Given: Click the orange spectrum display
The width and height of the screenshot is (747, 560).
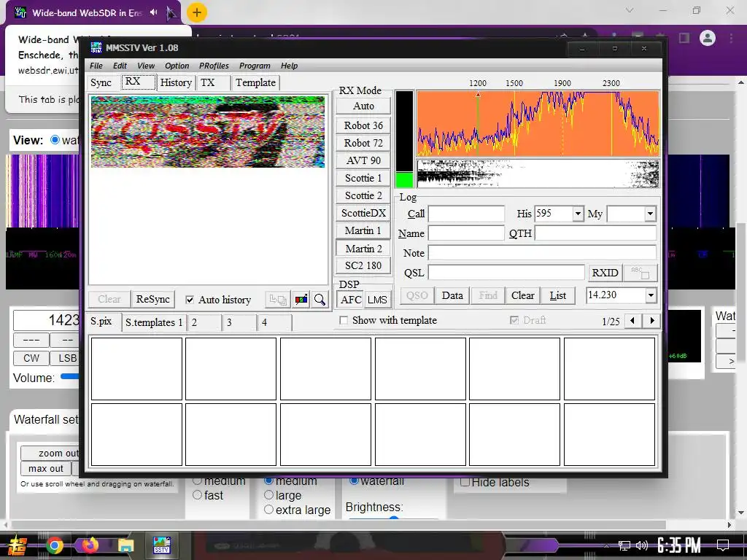Looking at the screenshot, I should (x=538, y=124).
